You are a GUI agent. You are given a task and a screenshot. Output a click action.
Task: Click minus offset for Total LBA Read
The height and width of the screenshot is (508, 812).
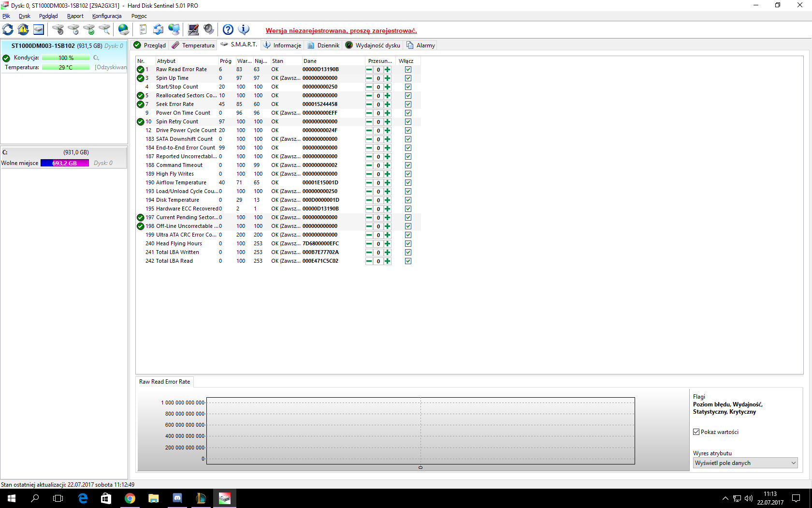[369, 261]
